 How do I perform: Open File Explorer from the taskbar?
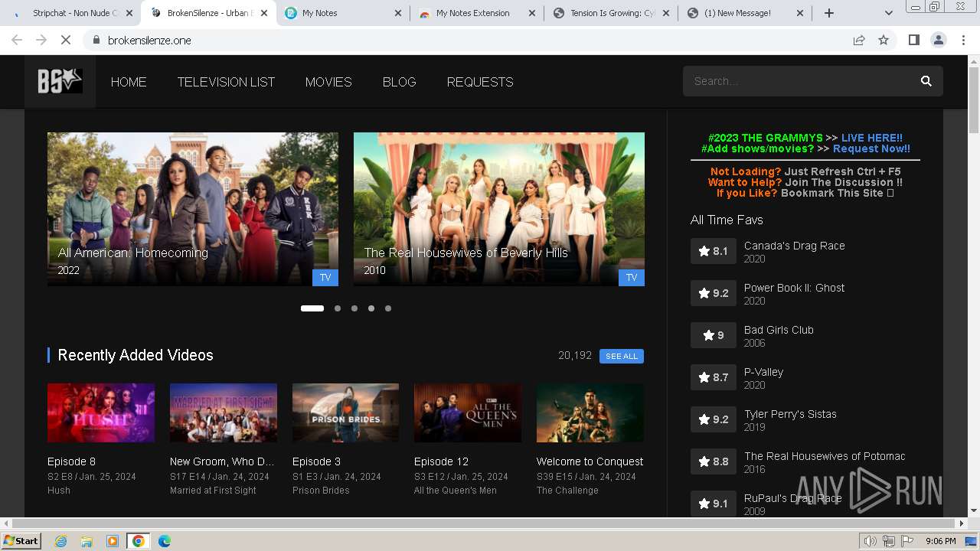pos(87,541)
